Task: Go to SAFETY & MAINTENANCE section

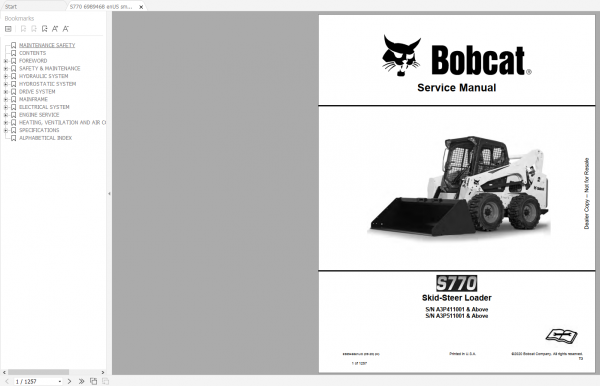Action: [x=50, y=68]
